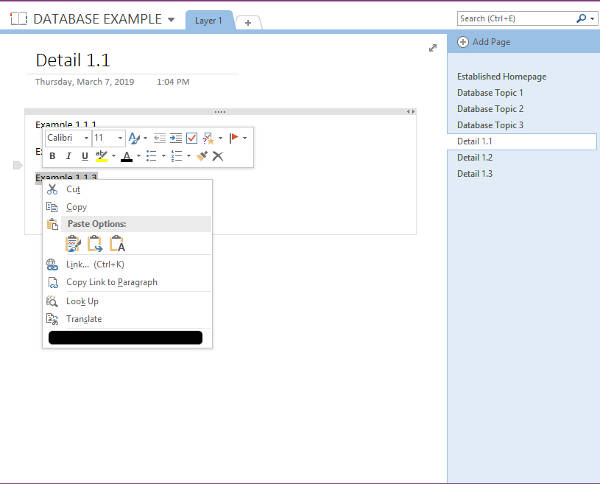Delete using the X icon in mini toolbar
The image size is (600, 484).
[x=217, y=156]
